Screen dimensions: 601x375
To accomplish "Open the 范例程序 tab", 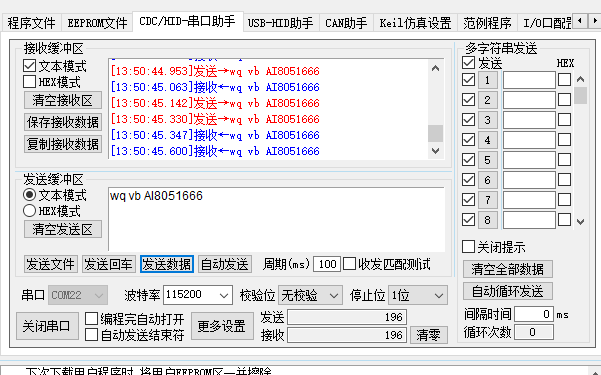I will pos(487,23).
